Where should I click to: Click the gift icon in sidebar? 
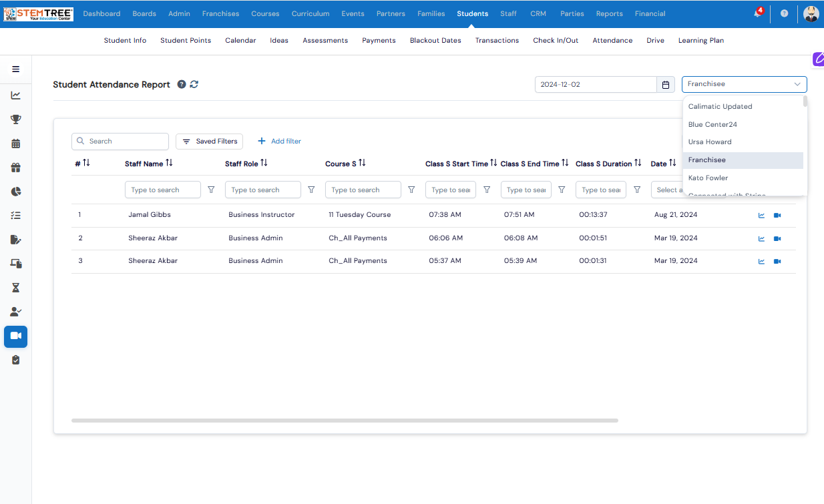[16, 168]
